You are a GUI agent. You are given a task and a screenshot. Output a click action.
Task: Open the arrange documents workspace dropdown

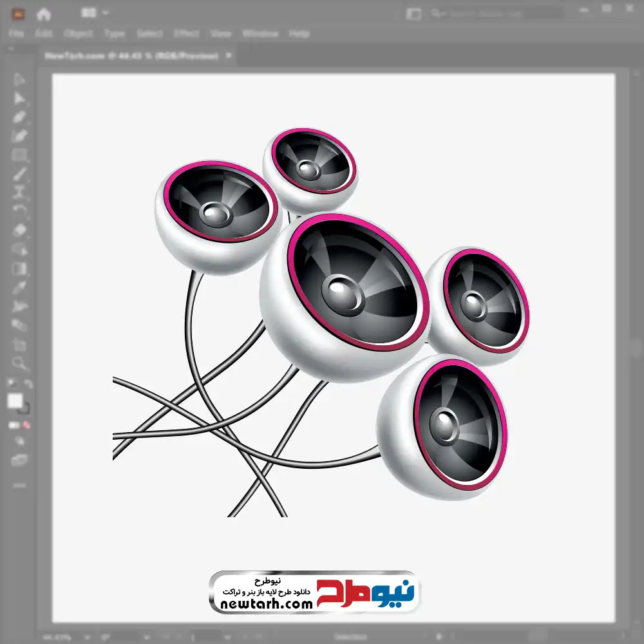(x=95, y=13)
